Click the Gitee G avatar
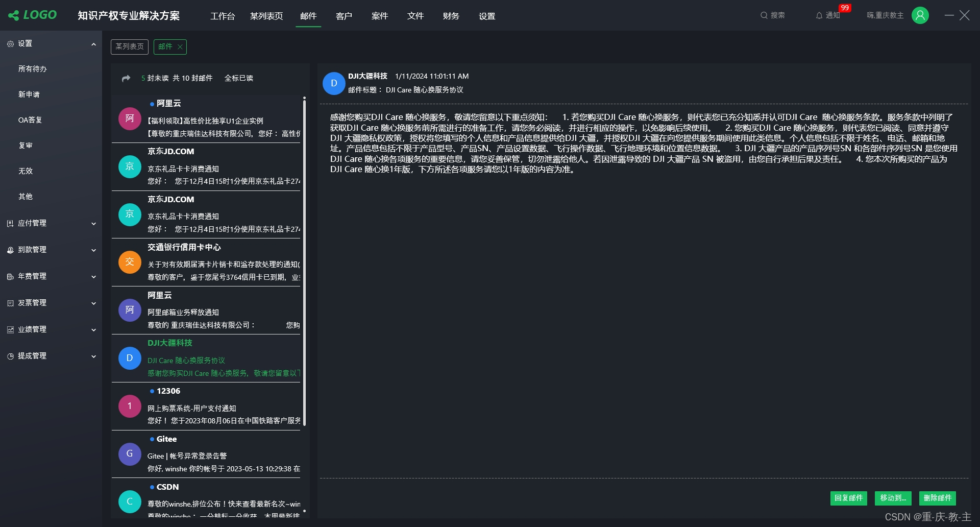 (x=130, y=453)
